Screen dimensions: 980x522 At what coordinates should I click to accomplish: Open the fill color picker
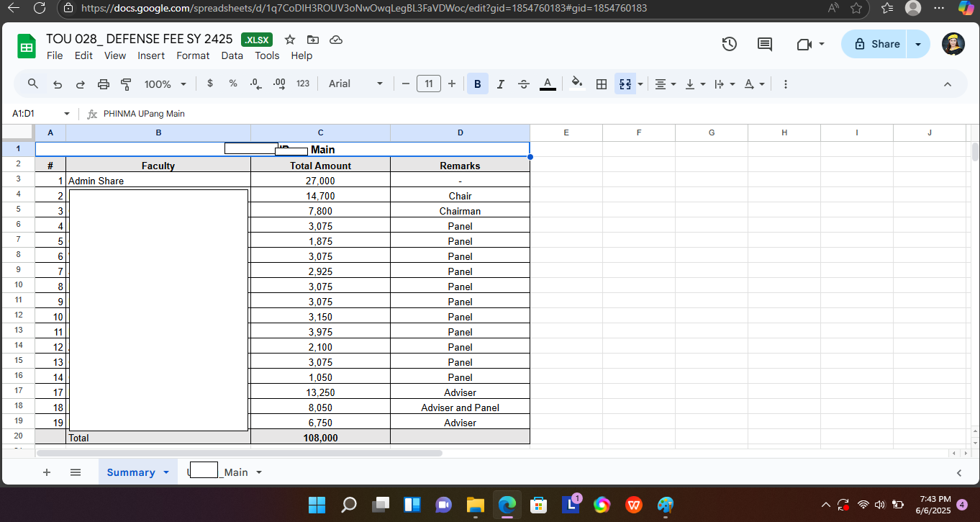(x=576, y=84)
